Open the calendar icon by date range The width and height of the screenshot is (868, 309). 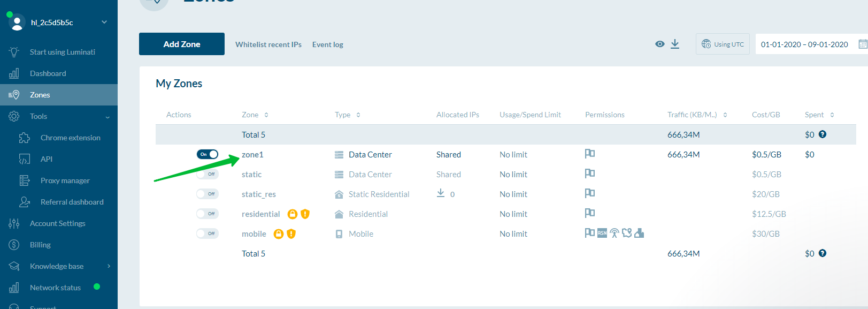(x=862, y=44)
